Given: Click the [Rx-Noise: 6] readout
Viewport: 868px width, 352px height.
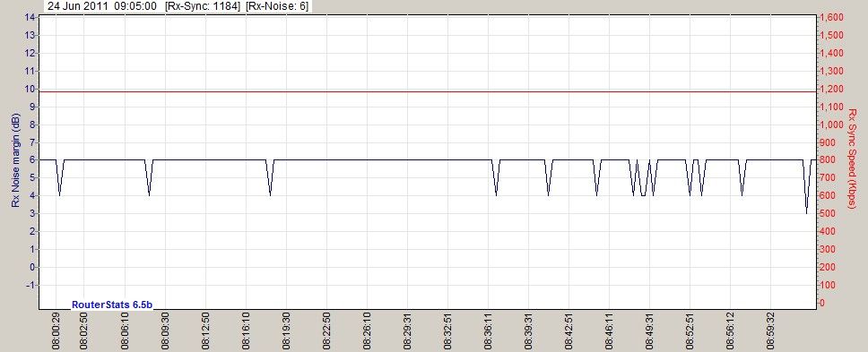Looking at the screenshot, I should click(277, 6).
